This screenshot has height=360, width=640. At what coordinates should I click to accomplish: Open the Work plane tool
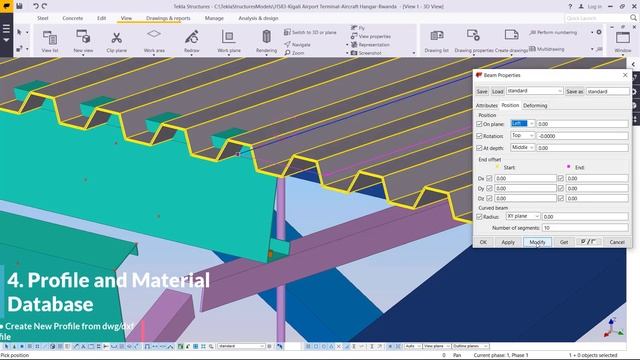[229, 41]
